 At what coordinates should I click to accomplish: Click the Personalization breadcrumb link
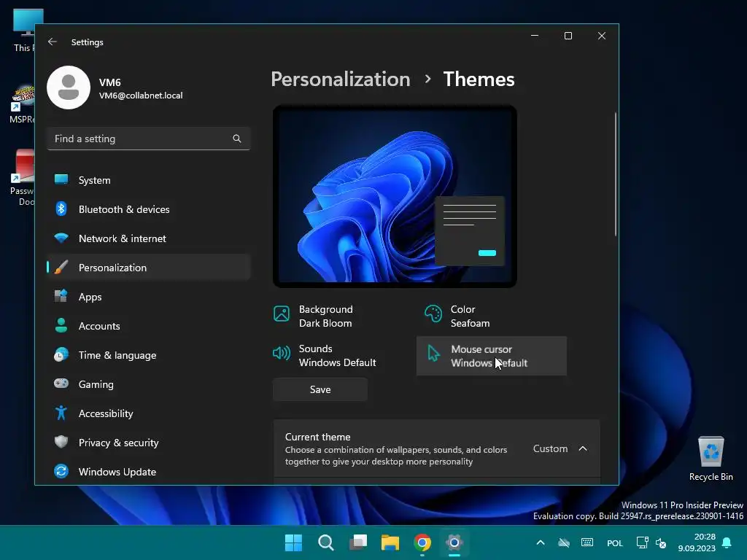click(341, 79)
